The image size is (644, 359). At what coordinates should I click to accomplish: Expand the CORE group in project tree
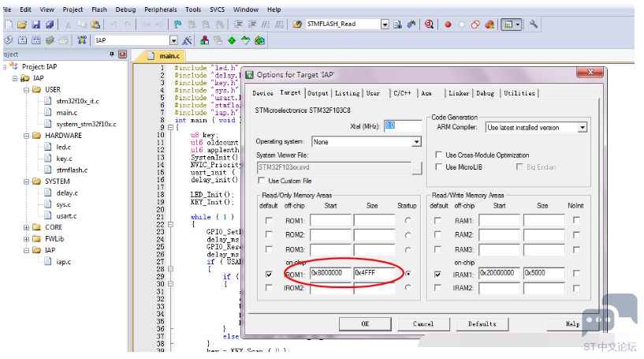click(x=26, y=227)
